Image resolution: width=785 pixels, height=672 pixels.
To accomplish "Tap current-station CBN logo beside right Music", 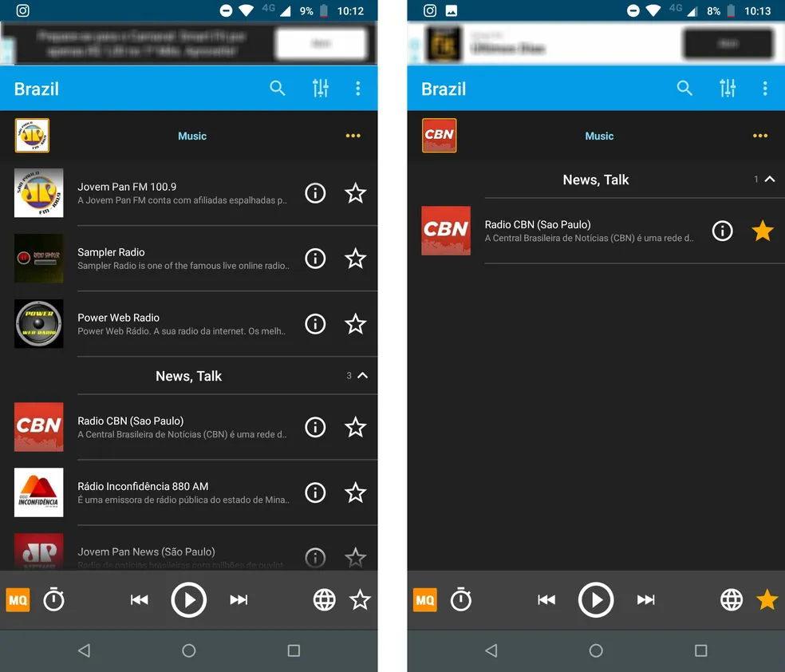I will [x=439, y=135].
